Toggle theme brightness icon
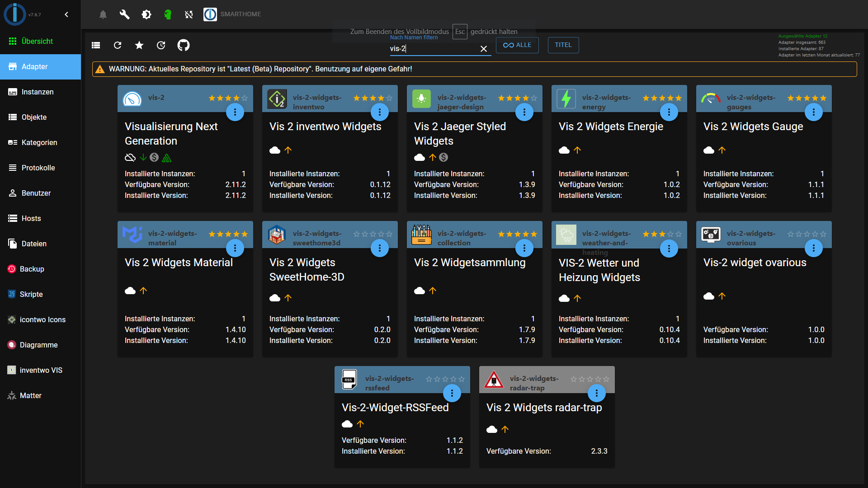The height and width of the screenshot is (488, 868). tap(146, 14)
